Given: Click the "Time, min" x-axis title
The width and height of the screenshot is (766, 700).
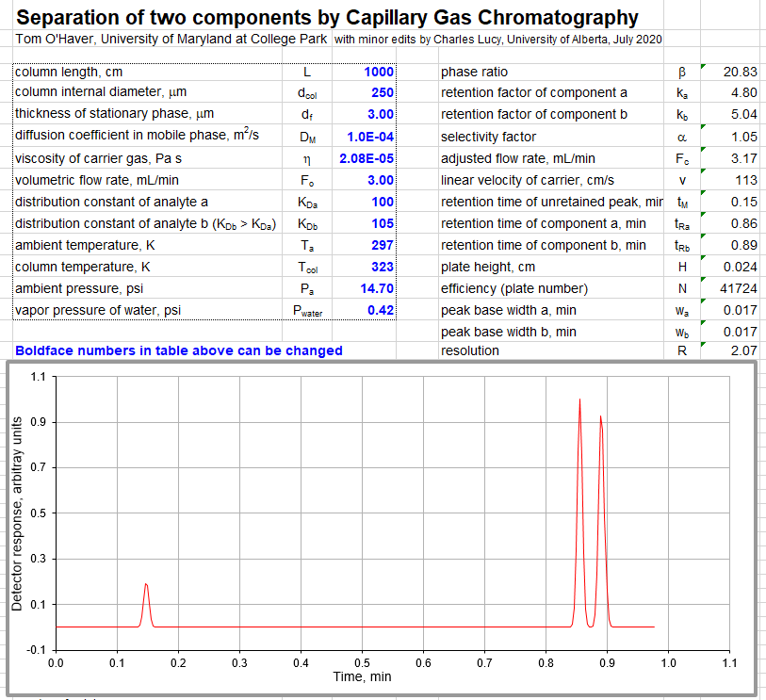Looking at the screenshot, I should 362,676.
